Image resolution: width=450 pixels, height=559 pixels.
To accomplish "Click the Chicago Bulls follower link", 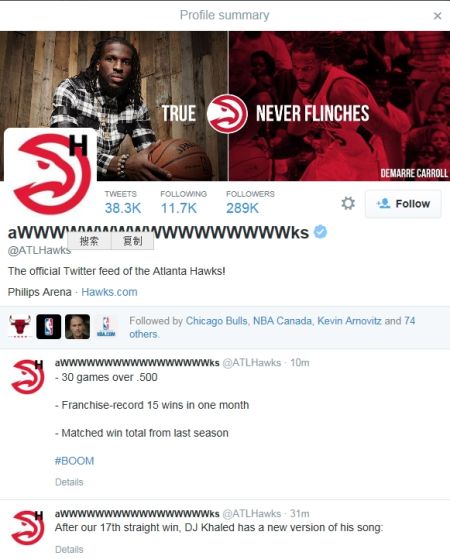I will (216, 321).
